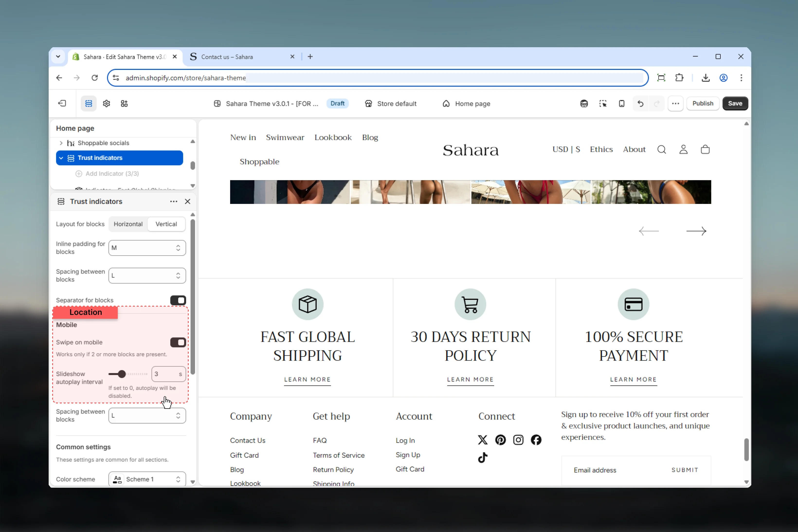Click the slideshow next arrow

[x=696, y=231]
